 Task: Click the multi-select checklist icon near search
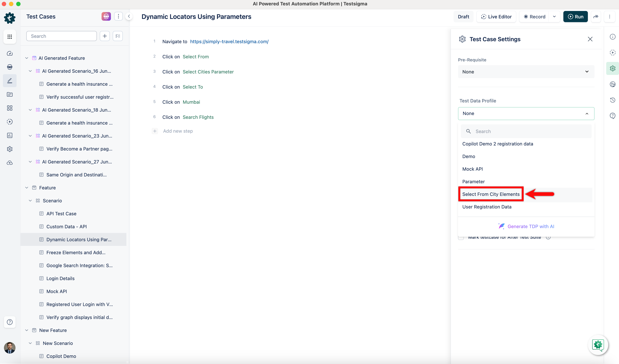(x=118, y=36)
